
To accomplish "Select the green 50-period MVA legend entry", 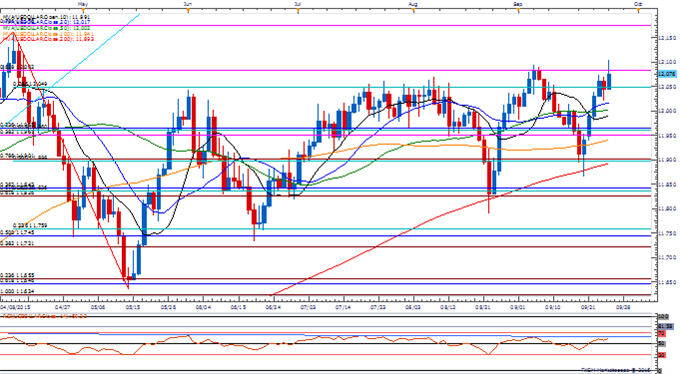I will pos(45,27).
